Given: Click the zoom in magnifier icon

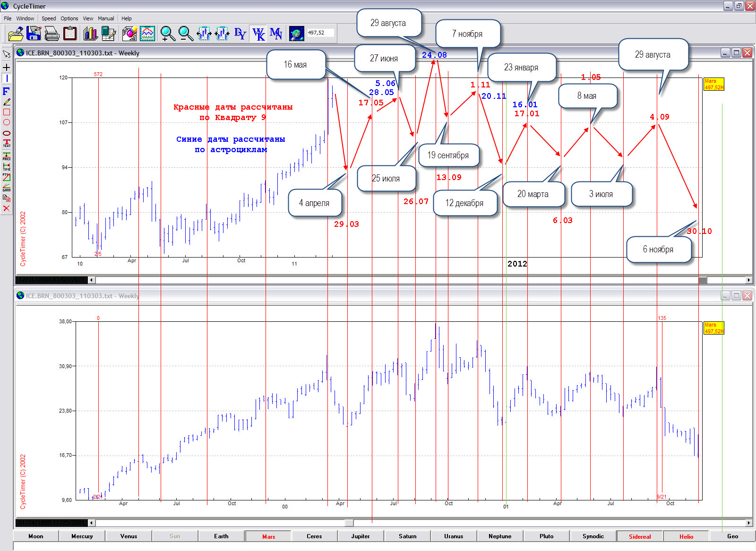Looking at the screenshot, I should (x=167, y=34).
